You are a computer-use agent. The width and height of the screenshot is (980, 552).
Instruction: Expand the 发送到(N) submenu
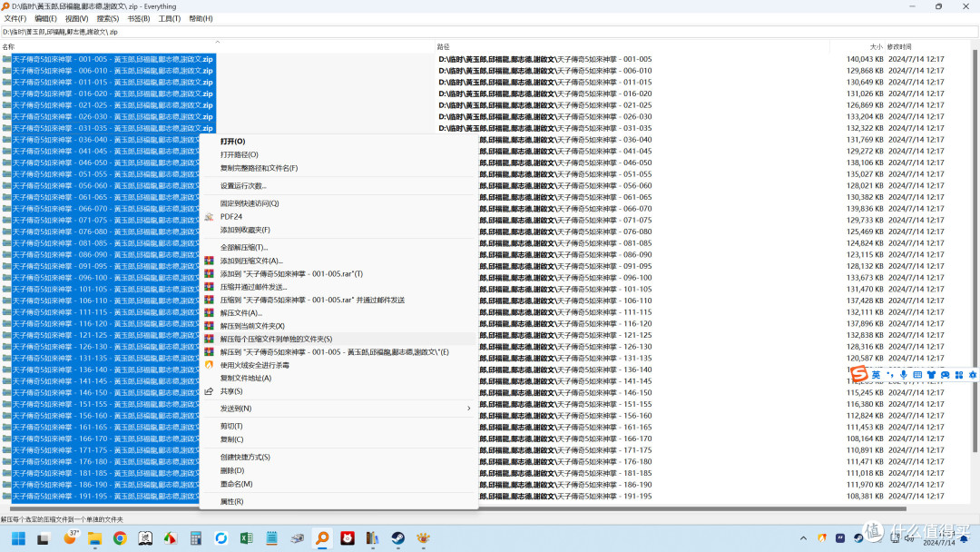(x=338, y=409)
